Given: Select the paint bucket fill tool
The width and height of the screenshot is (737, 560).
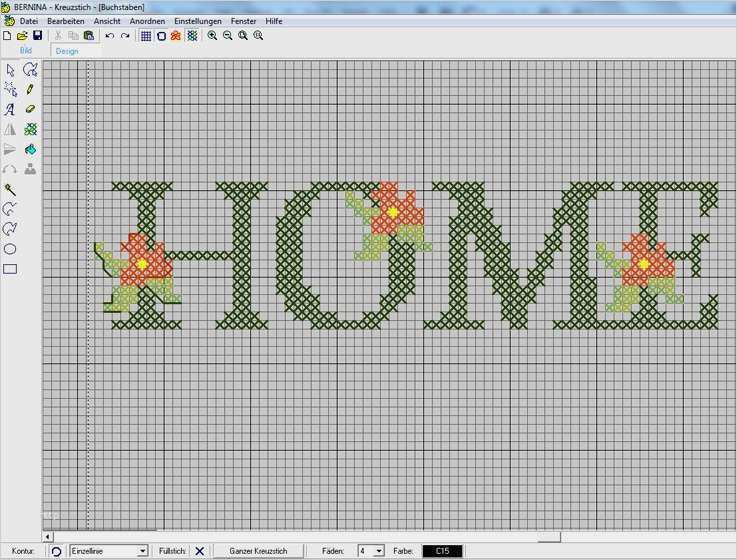Looking at the screenshot, I should point(30,150).
